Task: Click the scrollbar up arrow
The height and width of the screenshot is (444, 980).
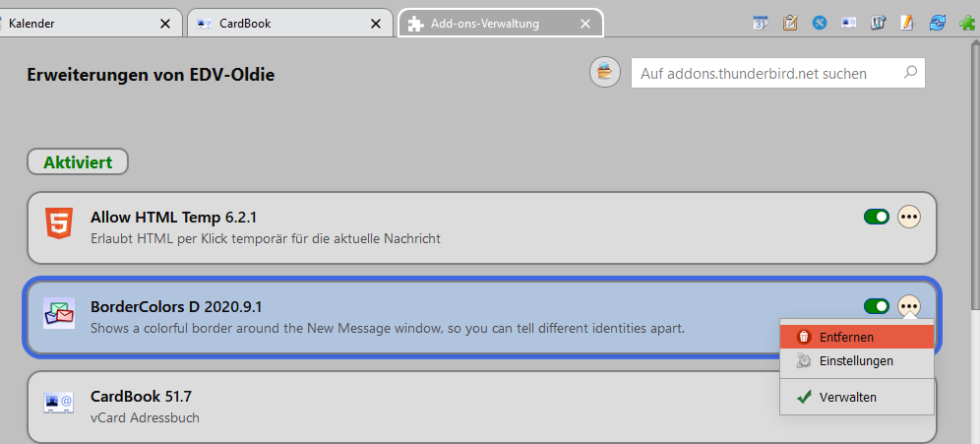Action: (x=975, y=40)
